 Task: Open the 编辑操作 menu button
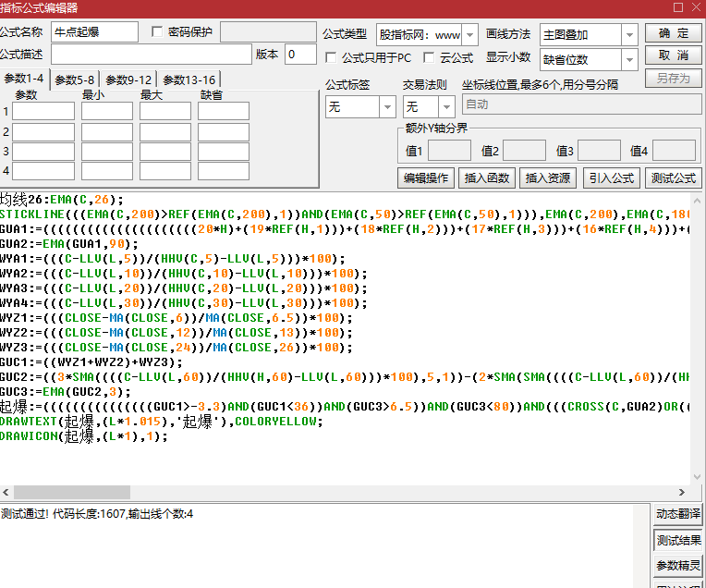(x=426, y=178)
